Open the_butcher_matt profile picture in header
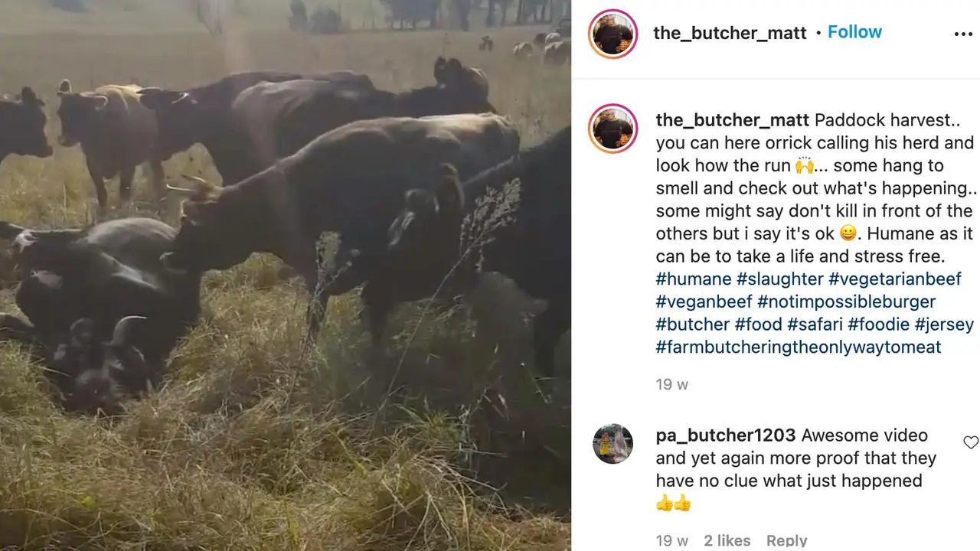The width and height of the screenshot is (980, 551). 612,34
